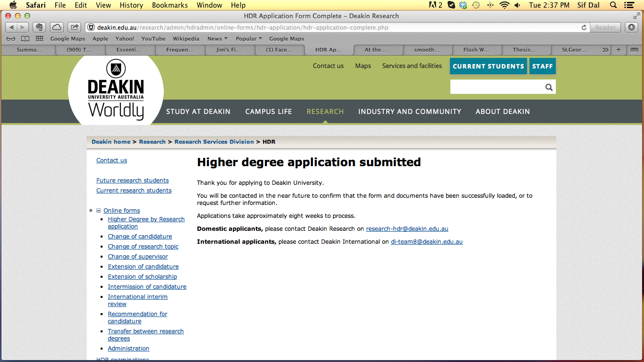Add a new tab with plus button

(x=619, y=50)
